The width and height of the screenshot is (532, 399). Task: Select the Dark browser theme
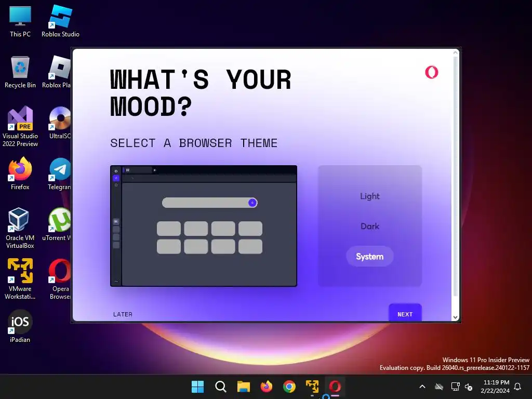point(369,227)
